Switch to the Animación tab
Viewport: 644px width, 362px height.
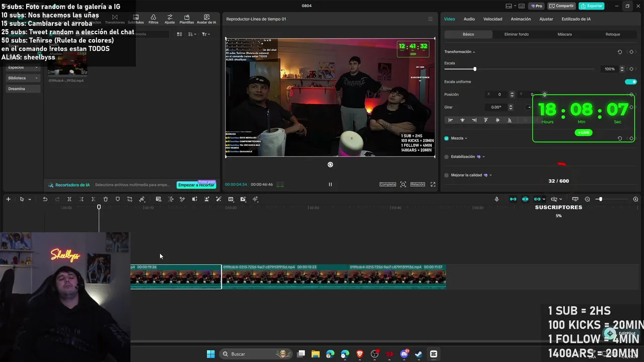pyautogui.click(x=521, y=19)
